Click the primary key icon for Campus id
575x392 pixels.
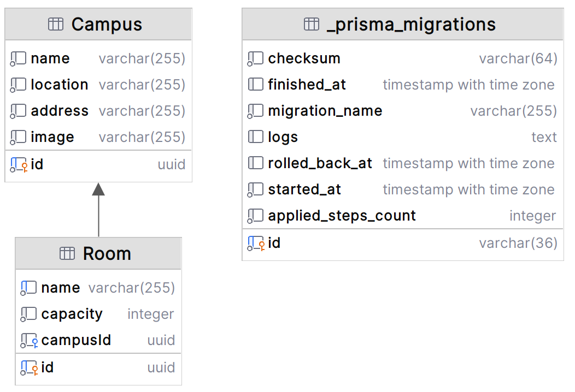[19, 164]
